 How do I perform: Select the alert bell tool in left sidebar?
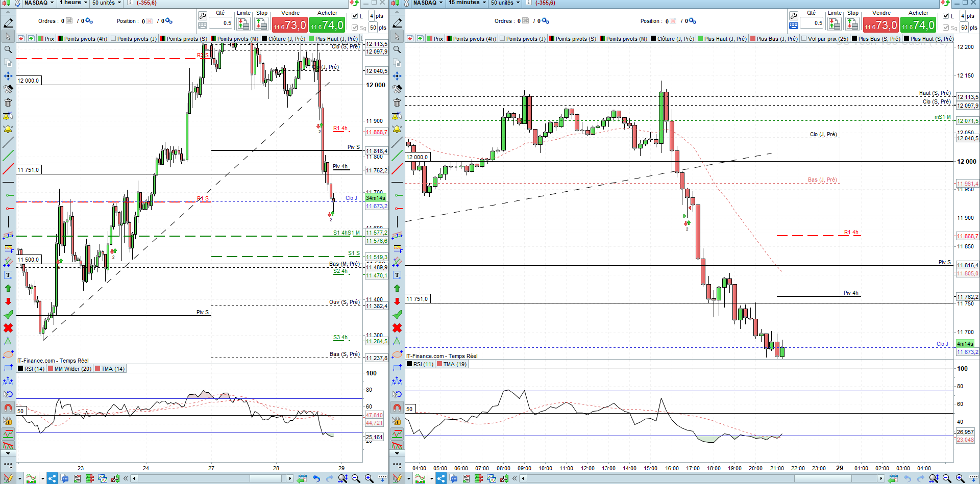click(8, 129)
